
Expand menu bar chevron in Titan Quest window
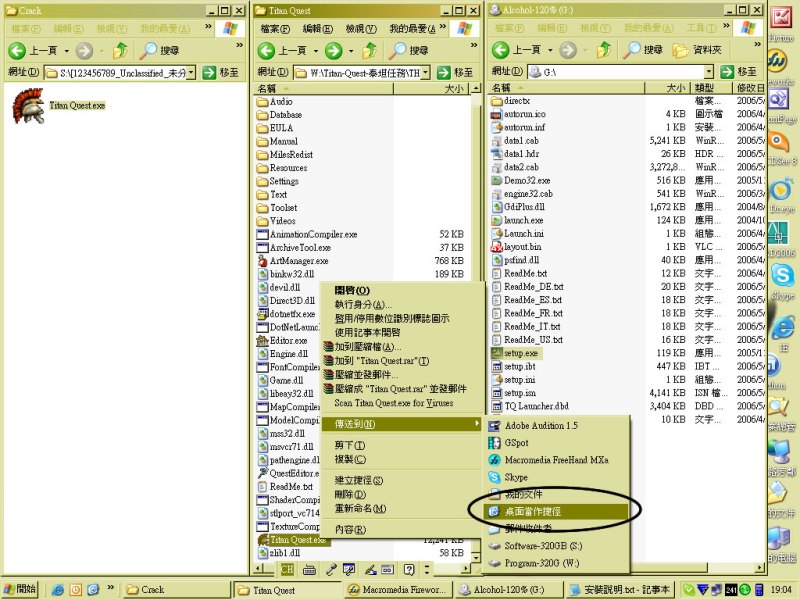coord(442,27)
